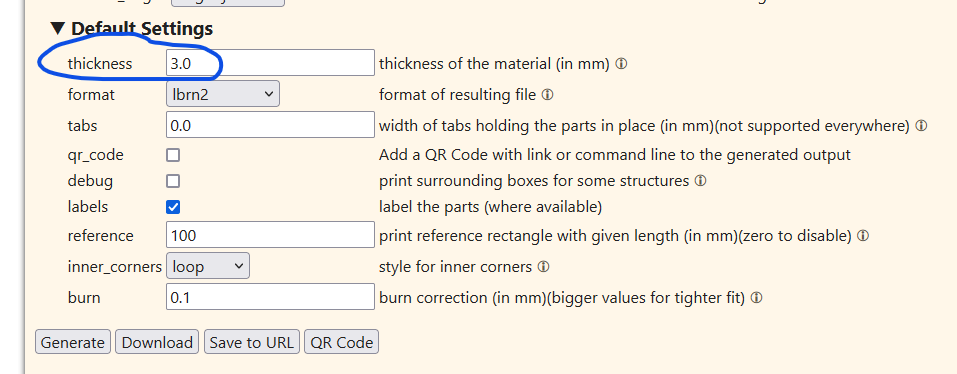Open the inner_corners dropdown showing loop
The width and height of the screenshot is (957, 374).
click(208, 266)
